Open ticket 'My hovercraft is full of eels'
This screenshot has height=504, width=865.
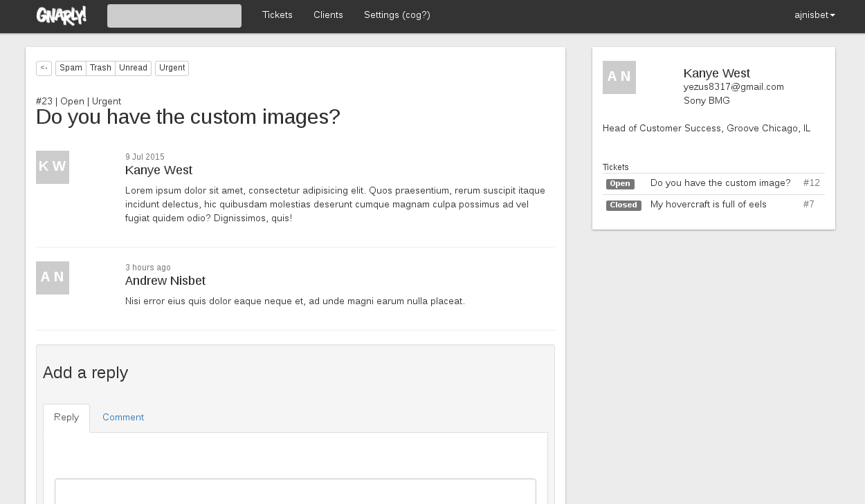pyautogui.click(x=709, y=205)
